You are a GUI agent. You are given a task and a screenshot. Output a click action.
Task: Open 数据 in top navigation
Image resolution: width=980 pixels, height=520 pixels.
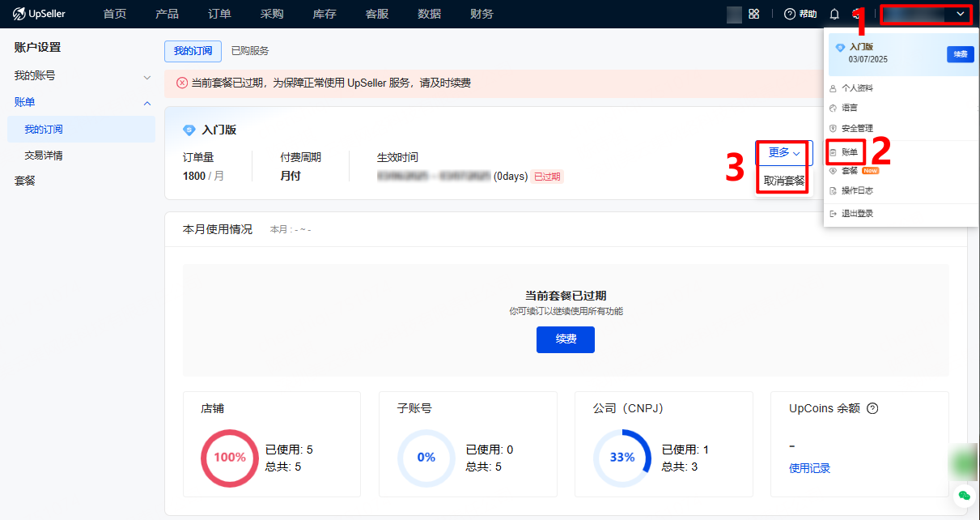click(430, 14)
